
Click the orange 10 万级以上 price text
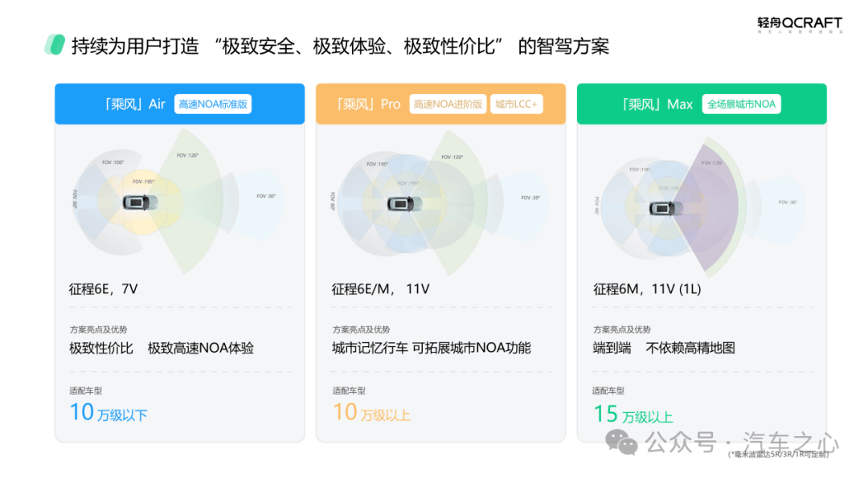pos(372,413)
